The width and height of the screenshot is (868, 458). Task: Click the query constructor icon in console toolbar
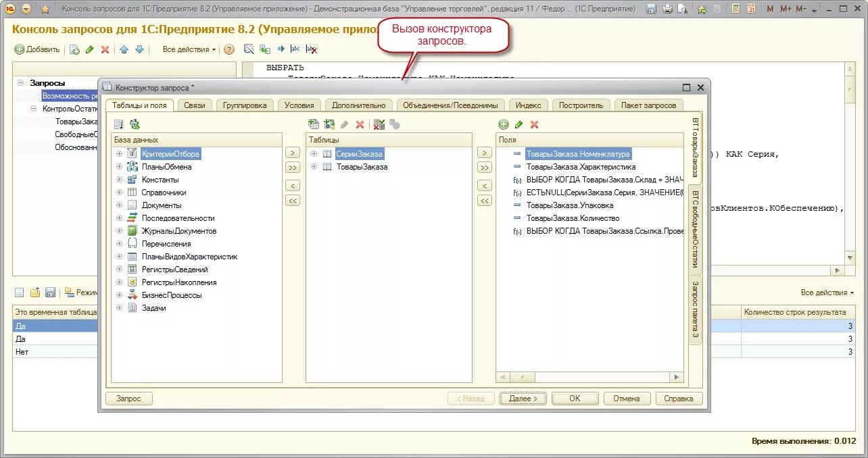[249, 49]
